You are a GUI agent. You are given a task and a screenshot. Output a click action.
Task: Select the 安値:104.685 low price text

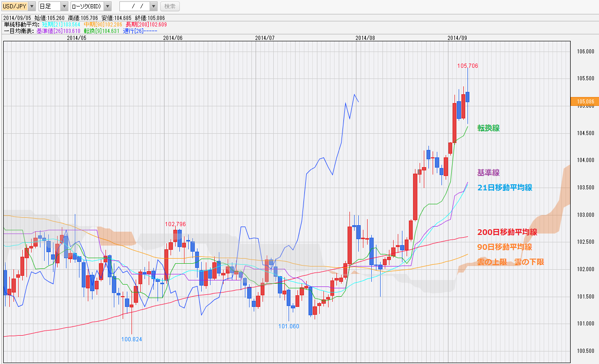117,18
